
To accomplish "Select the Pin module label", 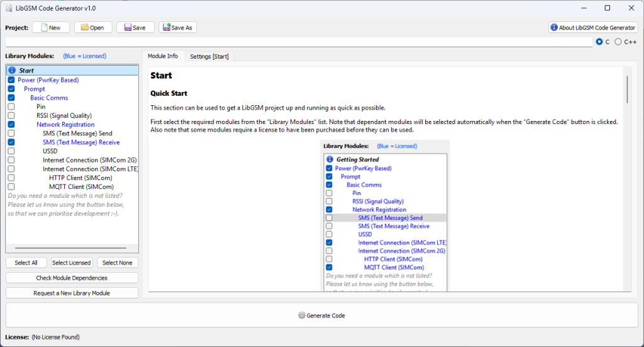I will coord(41,106).
